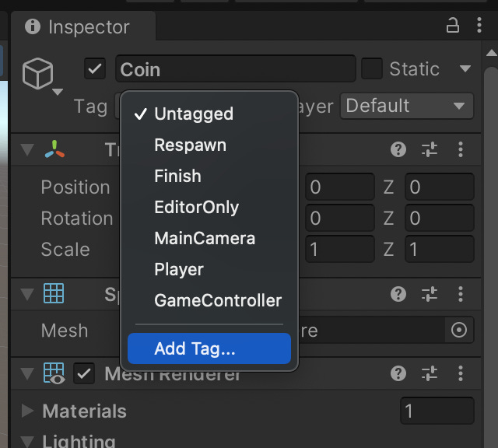Click the Inspector lock icon
The width and height of the screenshot is (498, 448).
click(x=453, y=25)
